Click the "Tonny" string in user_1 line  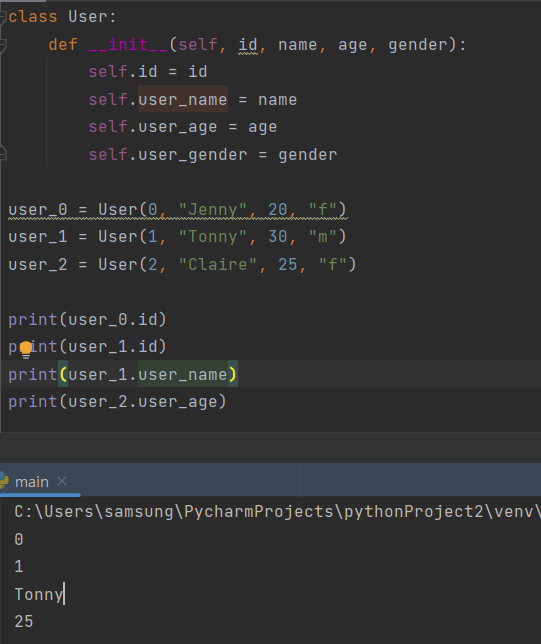click(212, 237)
